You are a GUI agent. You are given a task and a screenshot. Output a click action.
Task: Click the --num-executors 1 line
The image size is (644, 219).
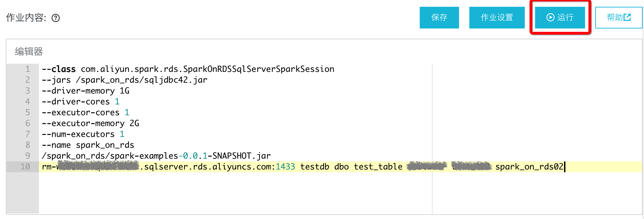click(83, 134)
